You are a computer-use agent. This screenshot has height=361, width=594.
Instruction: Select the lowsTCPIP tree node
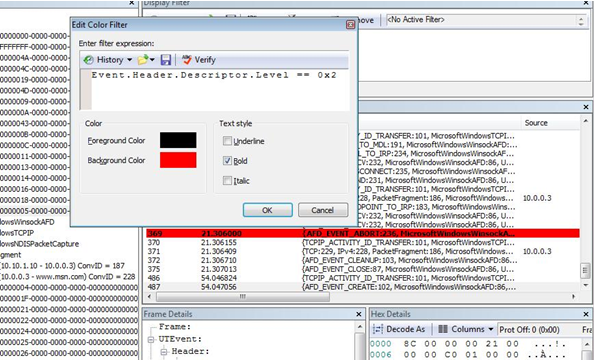[x=17, y=233]
